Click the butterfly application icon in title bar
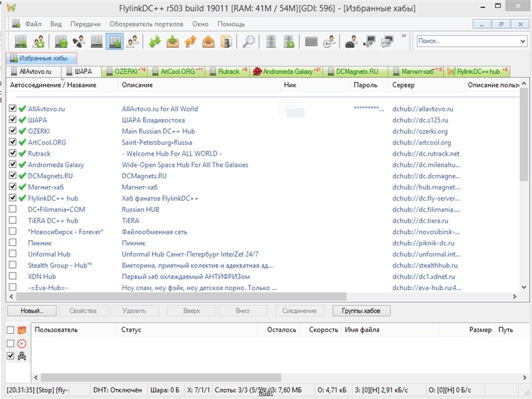 11,7
